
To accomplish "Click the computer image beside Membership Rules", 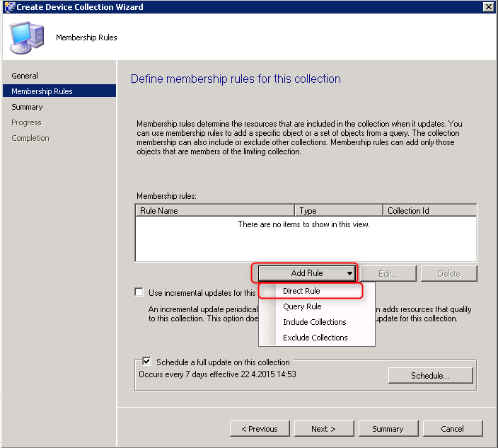I will tap(27, 38).
